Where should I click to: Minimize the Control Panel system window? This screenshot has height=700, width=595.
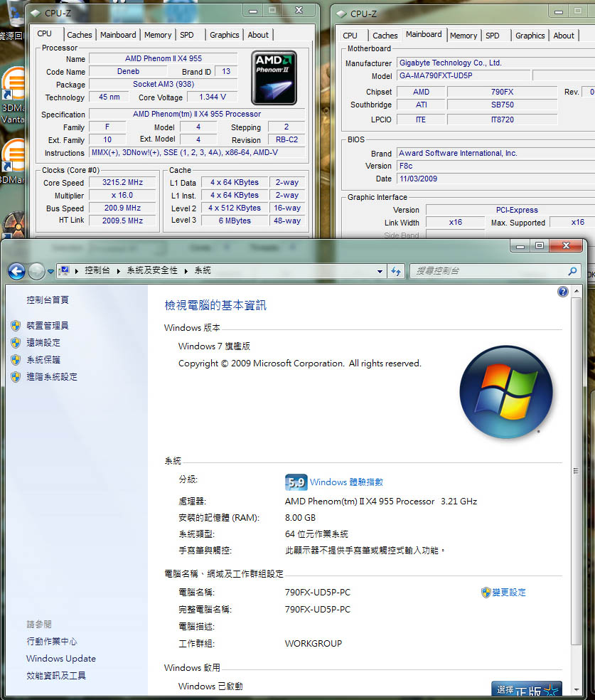[x=520, y=245]
